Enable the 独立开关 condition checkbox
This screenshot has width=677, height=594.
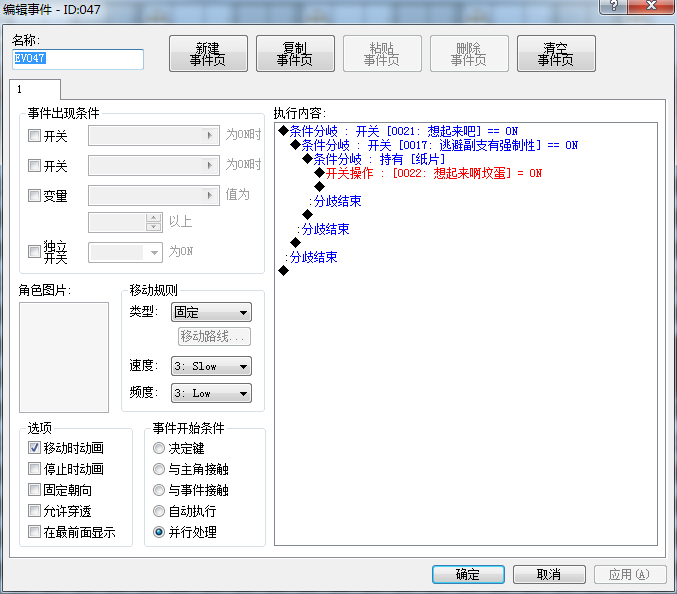tap(34, 252)
